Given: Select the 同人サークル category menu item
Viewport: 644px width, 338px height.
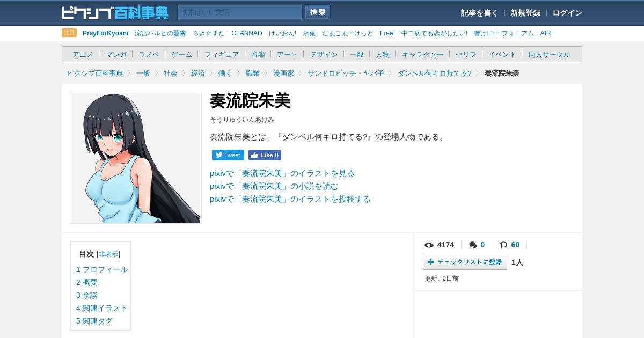Looking at the screenshot, I should 550,54.
